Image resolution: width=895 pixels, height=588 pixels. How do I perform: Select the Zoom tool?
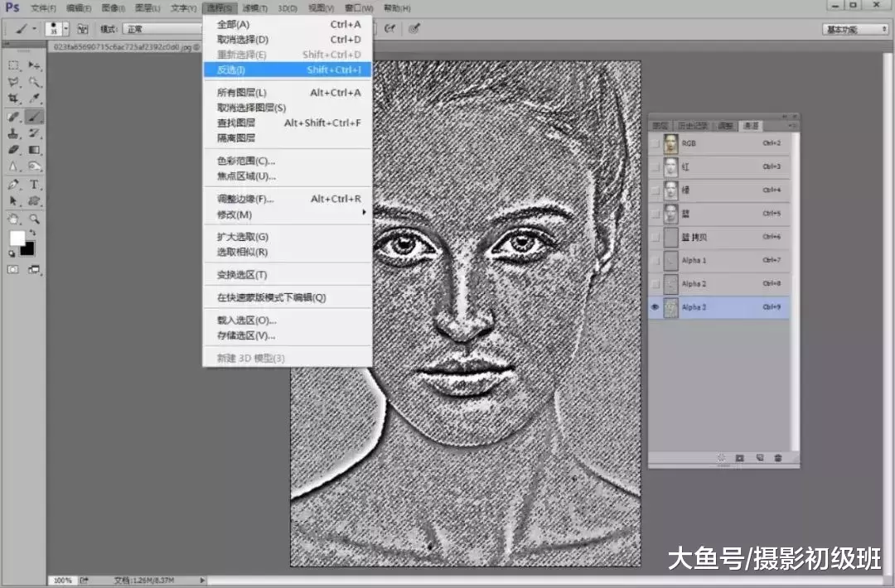point(34,219)
